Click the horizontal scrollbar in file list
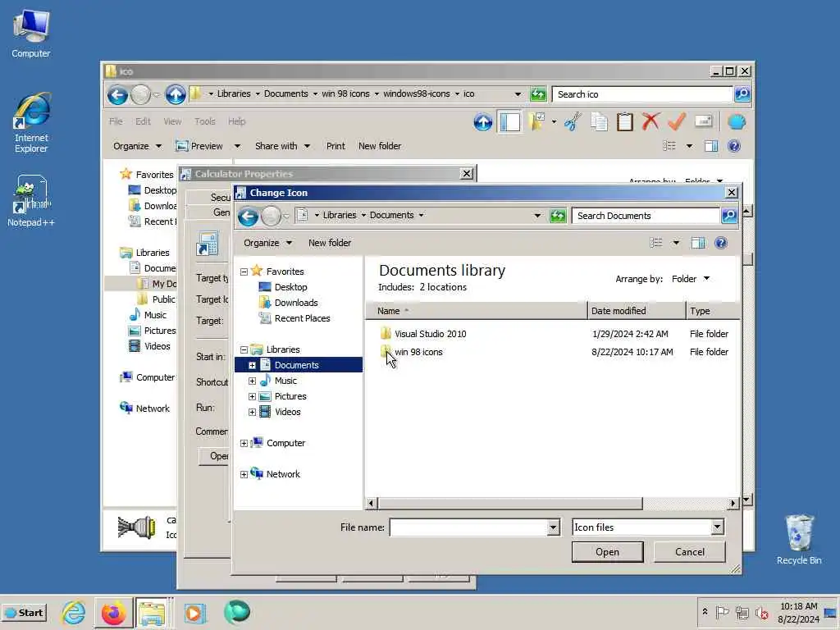 coord(510,504)
